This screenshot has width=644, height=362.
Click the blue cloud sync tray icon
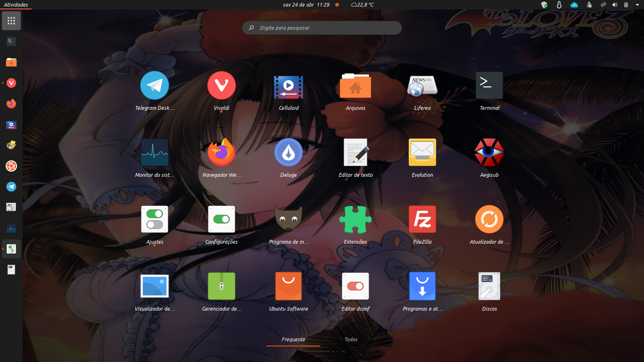click(x=574, y=5)
